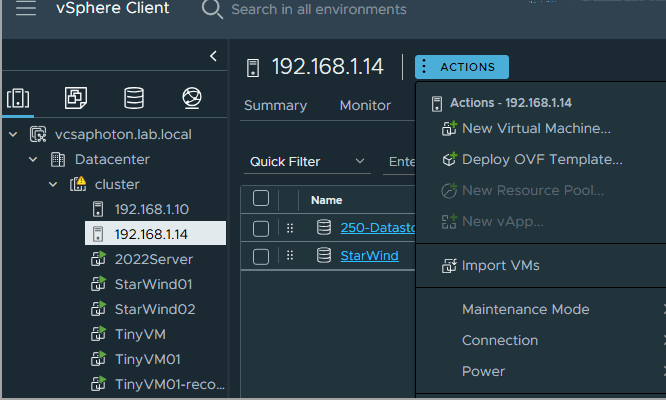Switch to VMs and Templates view
The height and width of the screenshot is (400, 666).
pos(76,98)
